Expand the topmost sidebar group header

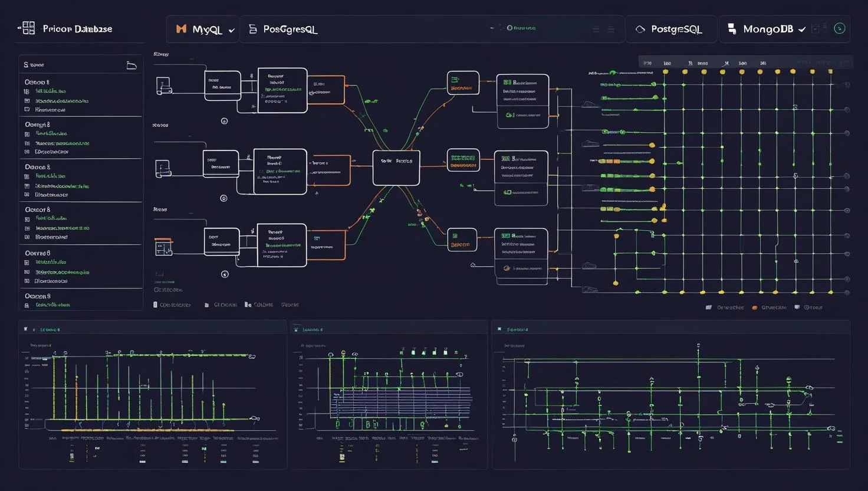tap(37, 82)
